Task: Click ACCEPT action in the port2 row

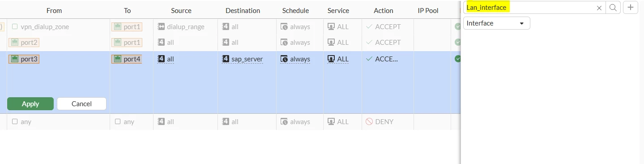Action: (x=383, y=43)
